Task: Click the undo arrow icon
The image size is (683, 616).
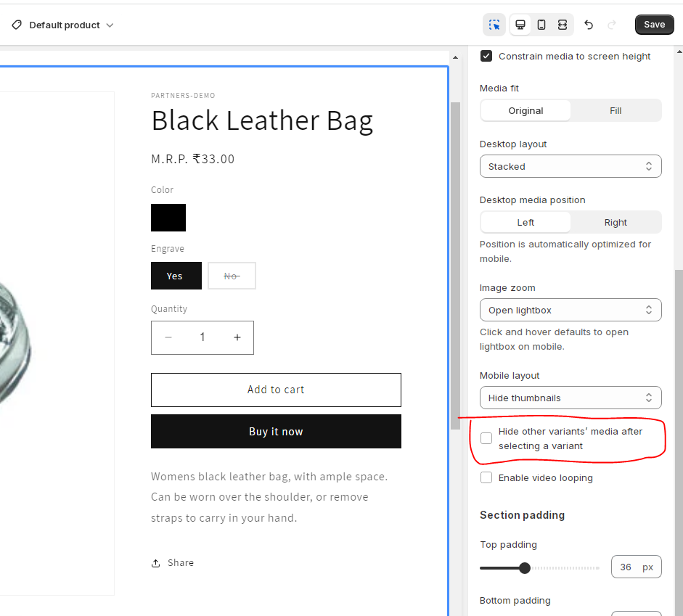Action: (589, 25)
